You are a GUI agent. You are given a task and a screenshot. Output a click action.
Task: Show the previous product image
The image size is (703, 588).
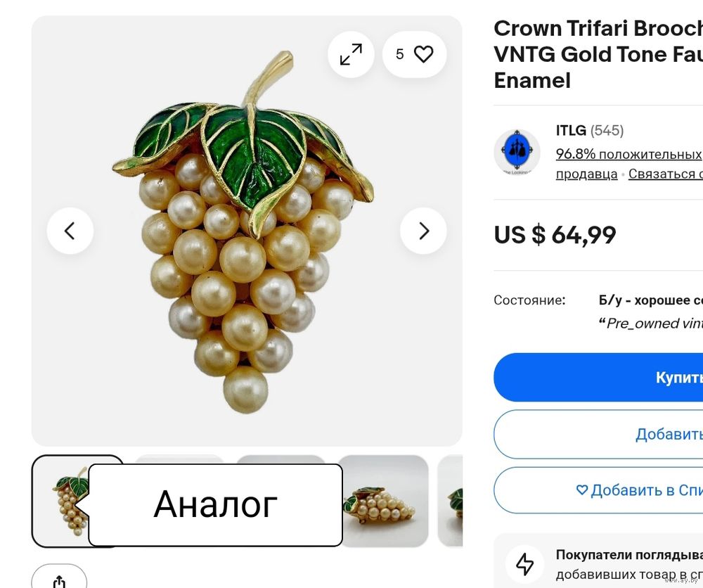(x=70, y=231)
